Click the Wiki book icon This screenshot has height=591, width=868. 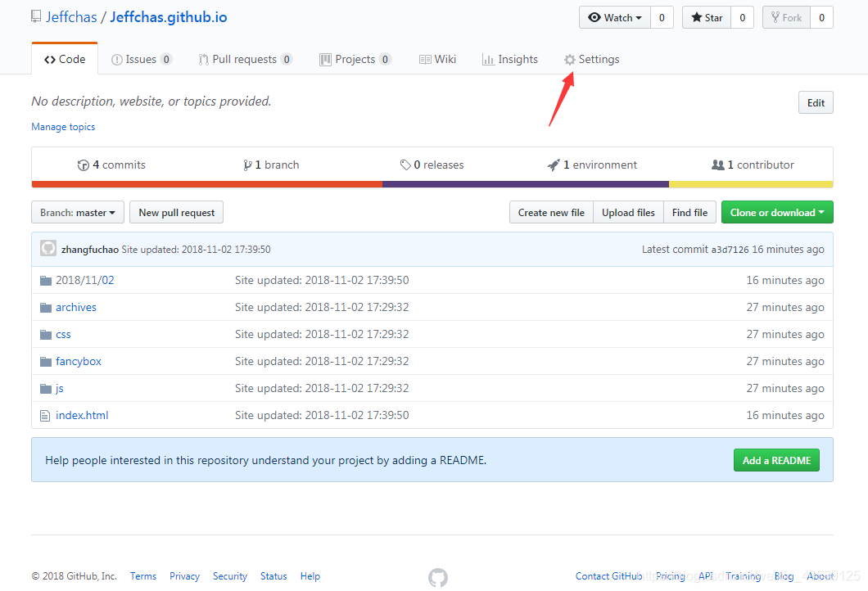[x=425, y=60]
